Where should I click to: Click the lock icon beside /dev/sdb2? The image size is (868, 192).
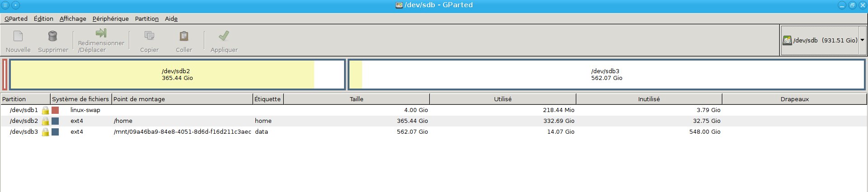[45, 121]
